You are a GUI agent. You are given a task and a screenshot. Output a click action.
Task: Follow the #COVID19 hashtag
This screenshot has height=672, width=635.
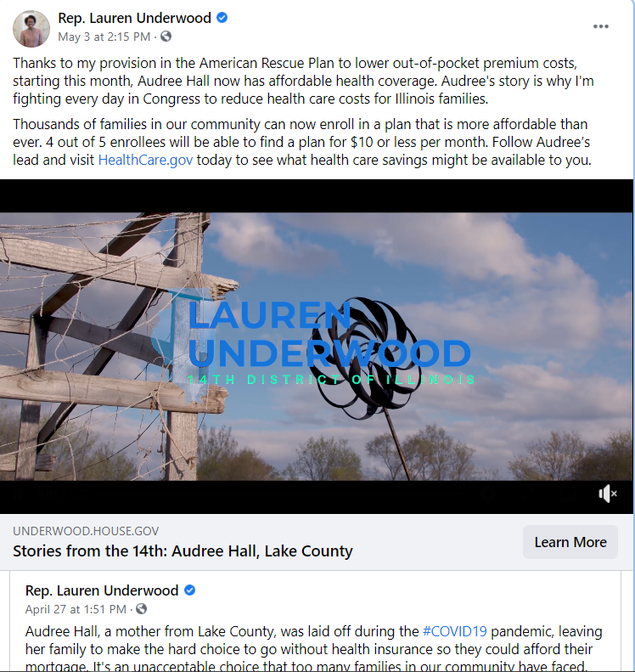tap(455, 631)
